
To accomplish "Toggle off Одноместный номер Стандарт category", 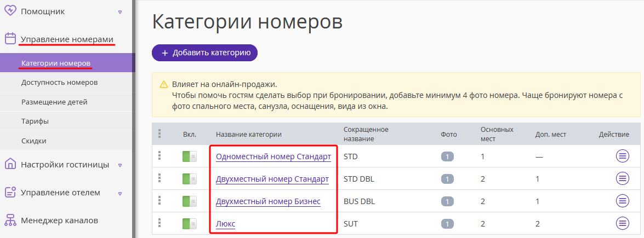I will point(189,156).
